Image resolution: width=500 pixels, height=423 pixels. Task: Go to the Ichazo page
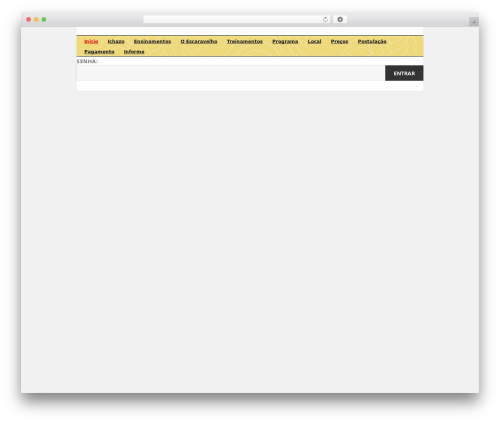116,41
